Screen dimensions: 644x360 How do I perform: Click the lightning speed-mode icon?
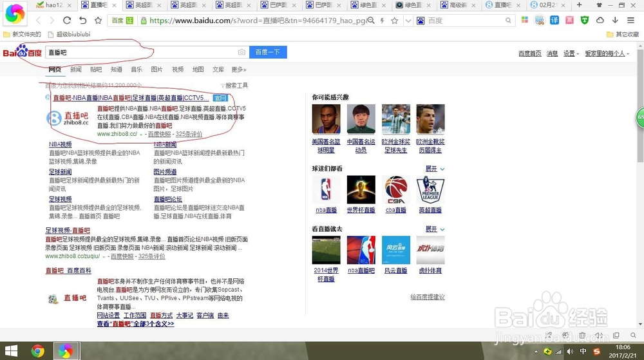383,21
